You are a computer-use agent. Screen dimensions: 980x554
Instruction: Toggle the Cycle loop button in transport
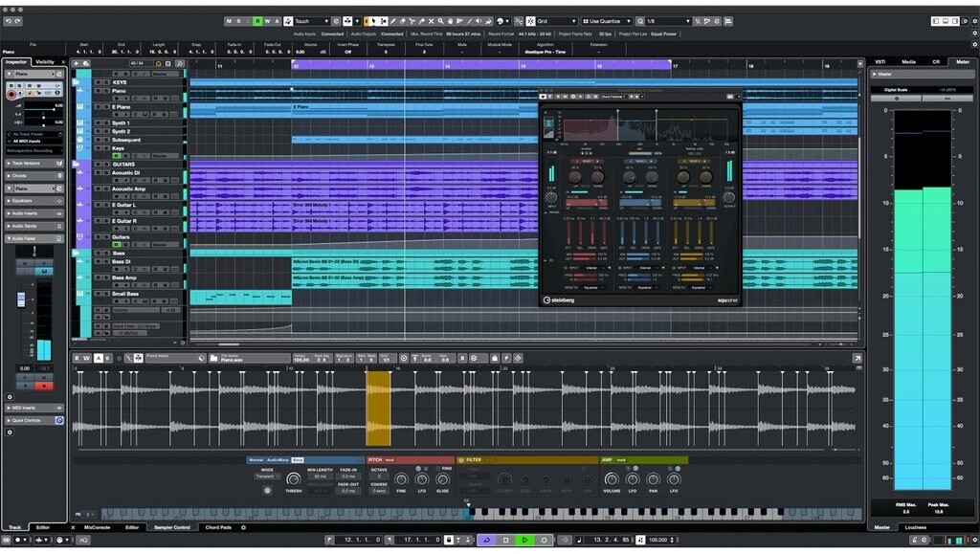coord(486,540)
